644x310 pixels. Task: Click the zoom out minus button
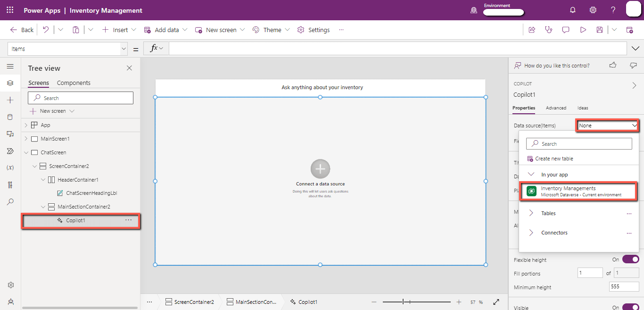click(374, 302)
